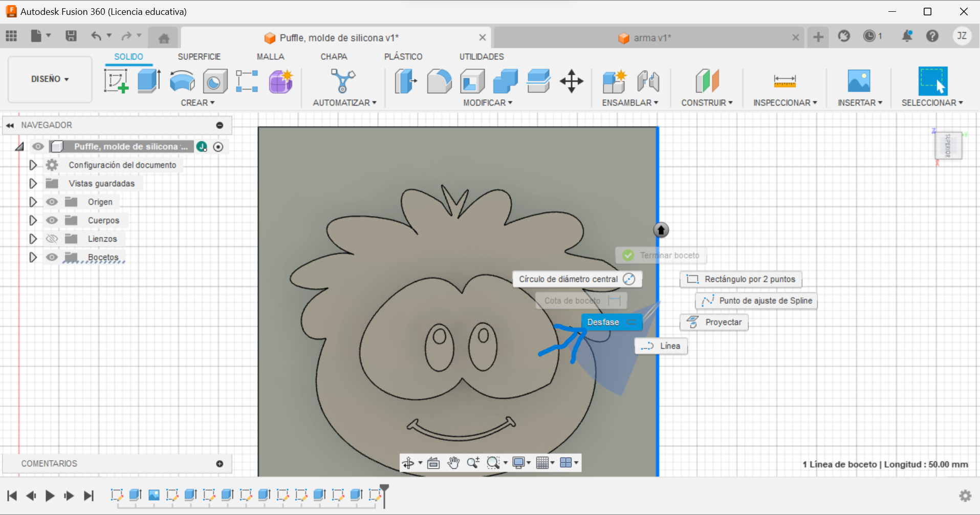Expand the Origen tree node
Image resolution: width=980 pixels, height=515 pixels.
pyautogui.click(x=33, y=202)
